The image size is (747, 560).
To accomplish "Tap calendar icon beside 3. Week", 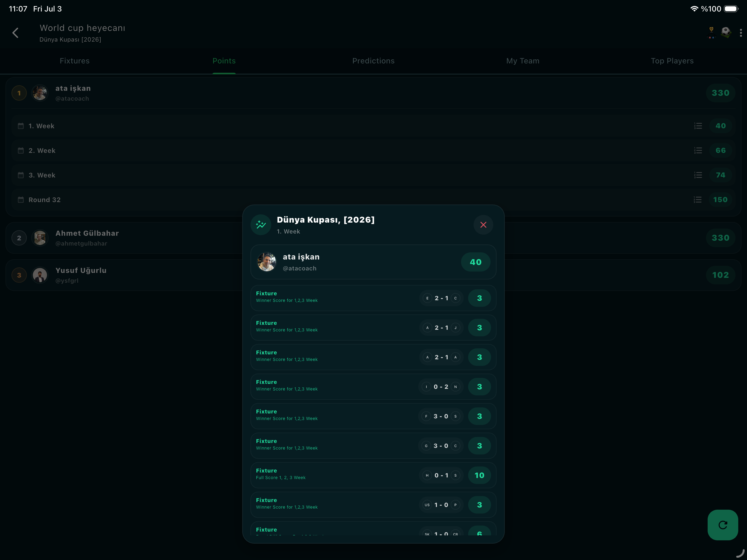I will pos(21,175).
